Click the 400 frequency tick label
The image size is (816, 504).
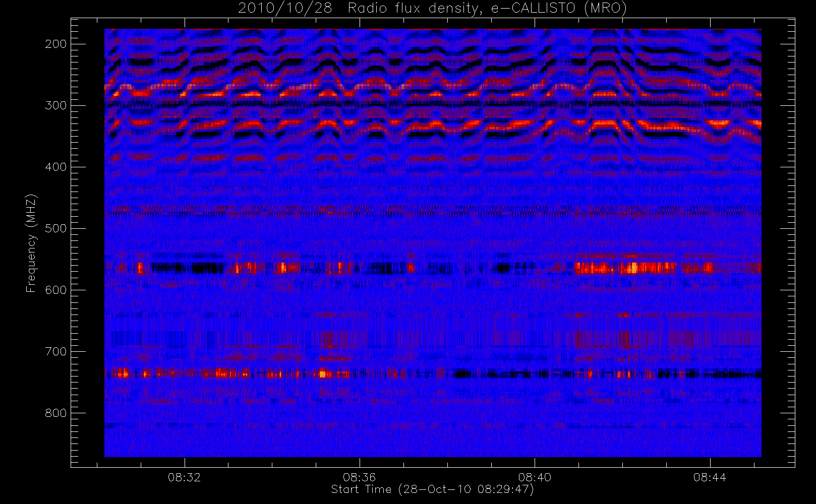click(x=55, y=167)
